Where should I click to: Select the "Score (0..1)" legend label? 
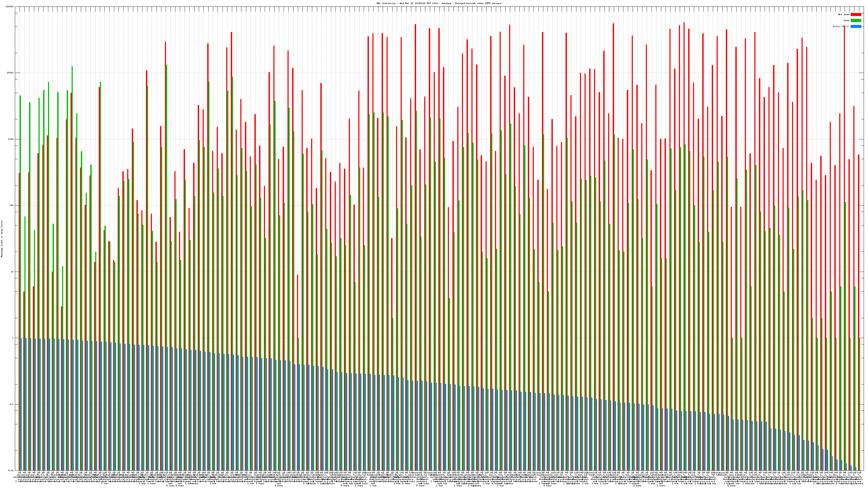click(841, 26)
